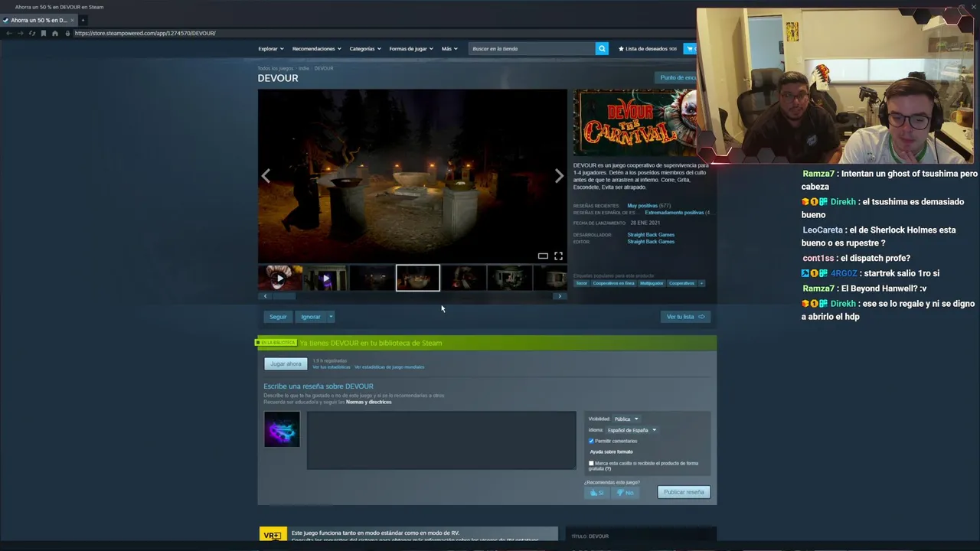
Task: Click the 'Indie' breadcrumb link
Action: click(x=303, y=68)
